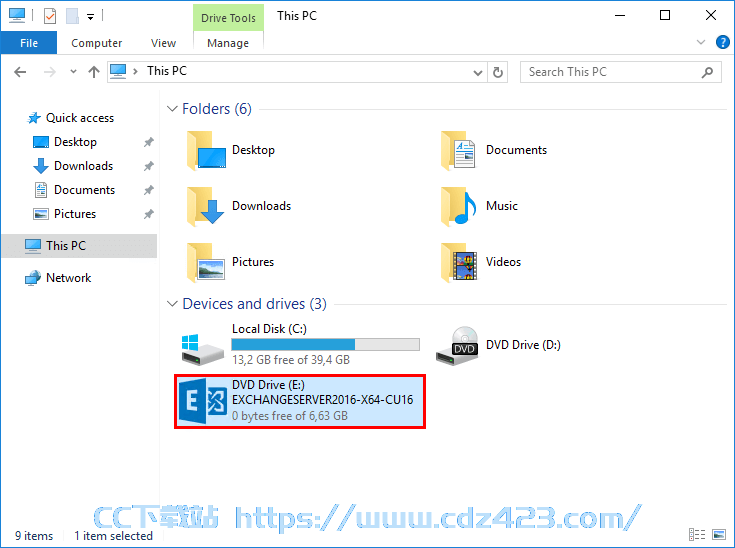The width and height of the screenshot is (735, 548).
Task: Open the Manage tab under Drive Tools
Action: (228, 43)
